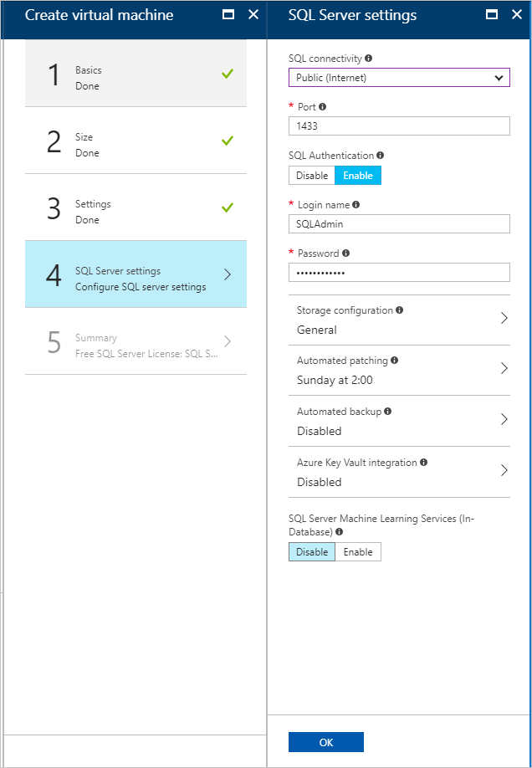Screen dimensions: 532x768
Task: Expand Automated backup chevron
Action: (504, 419)
